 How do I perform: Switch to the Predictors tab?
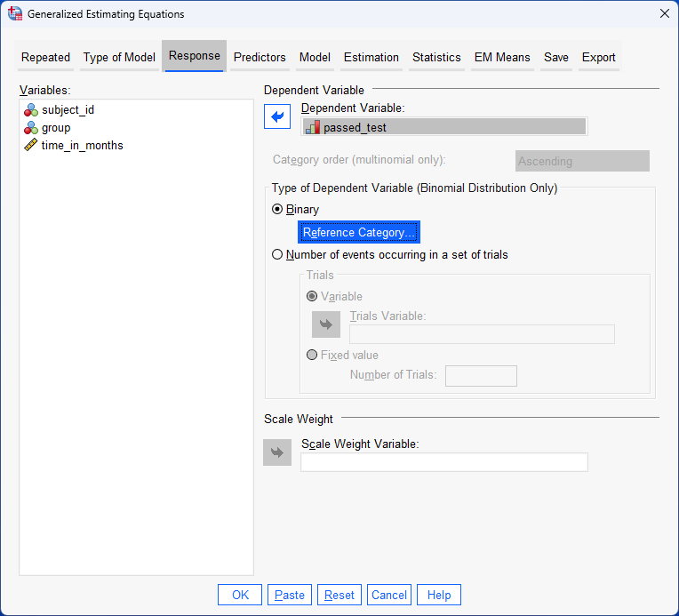260,57
